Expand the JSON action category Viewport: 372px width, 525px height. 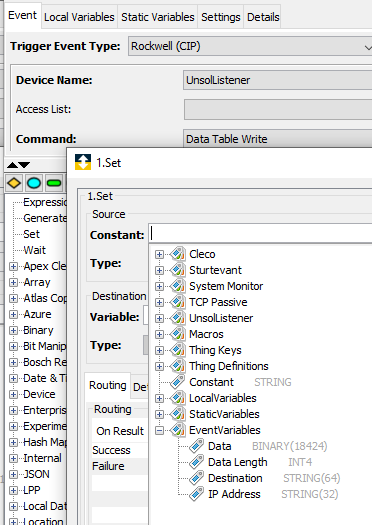pyautogui.click(x=13, y=474)
